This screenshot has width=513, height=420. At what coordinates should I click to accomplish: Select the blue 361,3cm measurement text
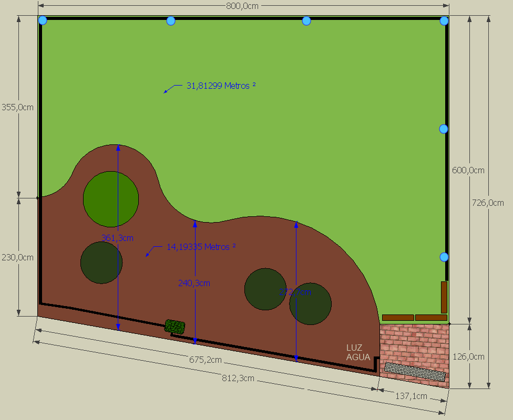[x=117, y=238]
